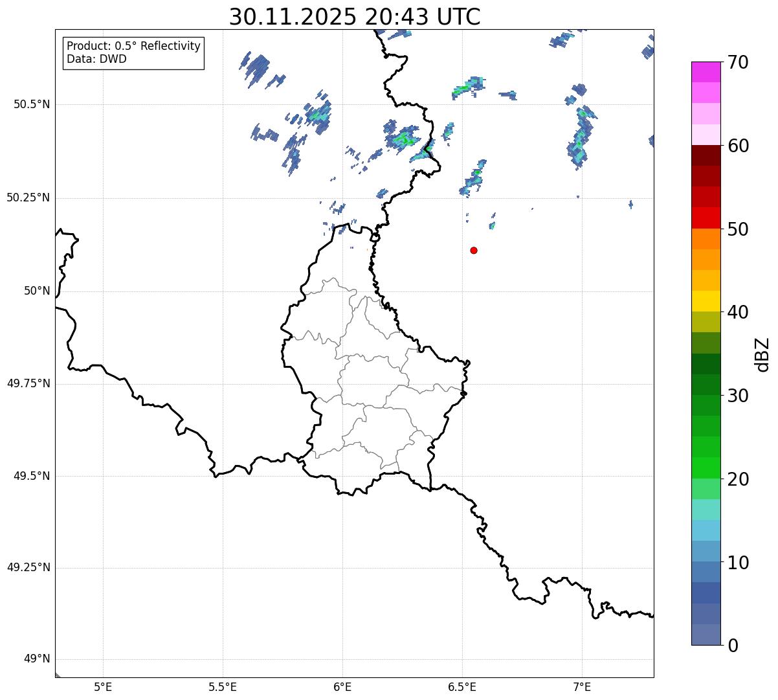Image resolution: width=778 pixels, height=700 pixels.
Task: Click the orange colorbar segment below 50
Action: (709, 239)
